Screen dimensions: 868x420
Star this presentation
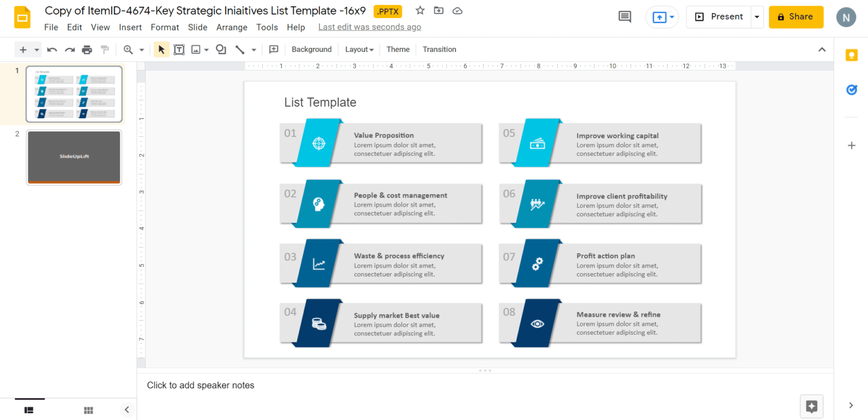coord(420,11)
